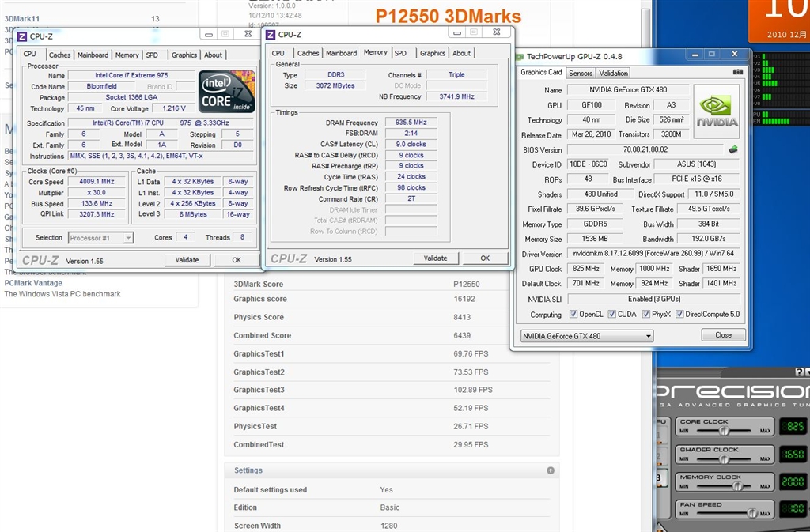This screenshot has height=532, width=810.
Task: Toggle the CUDA checkbox
Action: click(x=611, y=314)
